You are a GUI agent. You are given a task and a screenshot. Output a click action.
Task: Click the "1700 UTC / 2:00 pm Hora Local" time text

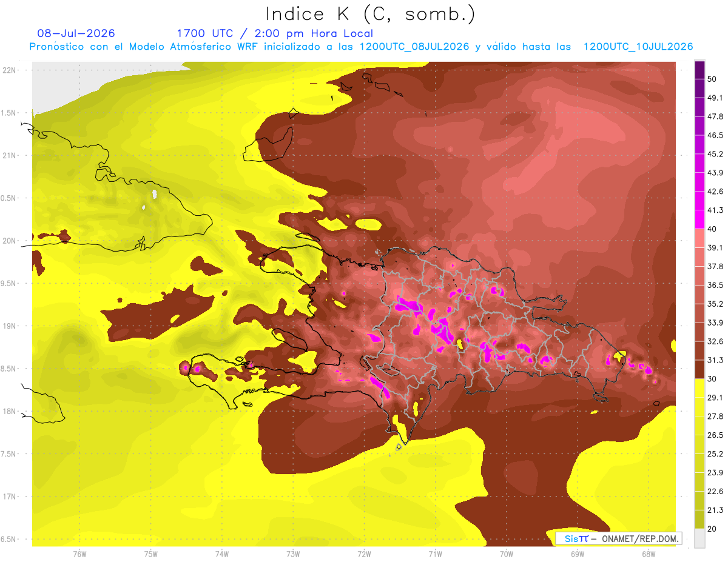click(x=275, y=33)
